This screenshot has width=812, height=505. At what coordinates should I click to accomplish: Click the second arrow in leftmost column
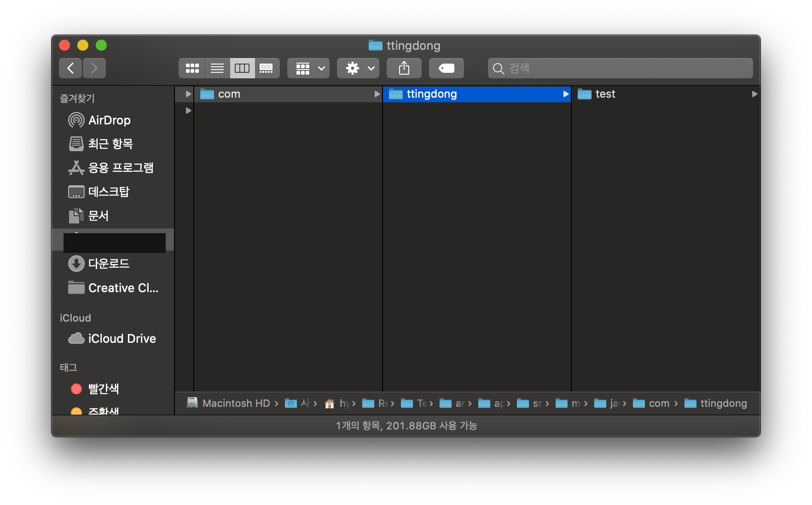(x=188, y=111)
